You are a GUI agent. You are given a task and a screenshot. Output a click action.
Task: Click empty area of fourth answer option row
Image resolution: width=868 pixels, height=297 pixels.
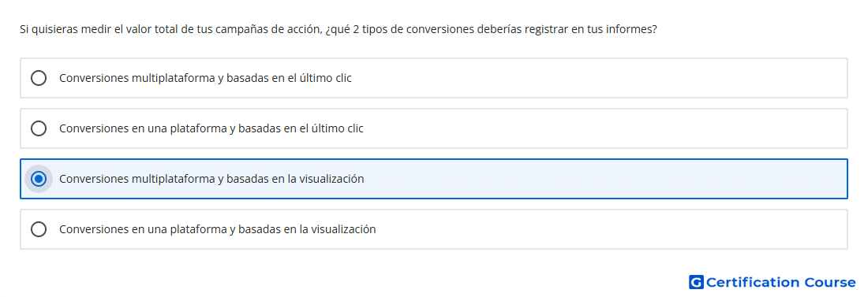tap(609, 229)
